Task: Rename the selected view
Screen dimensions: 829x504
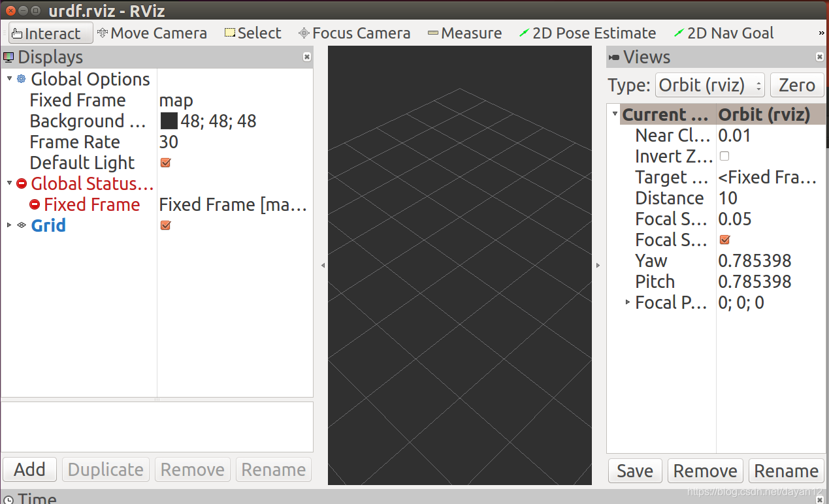Action: coord(787,471)
